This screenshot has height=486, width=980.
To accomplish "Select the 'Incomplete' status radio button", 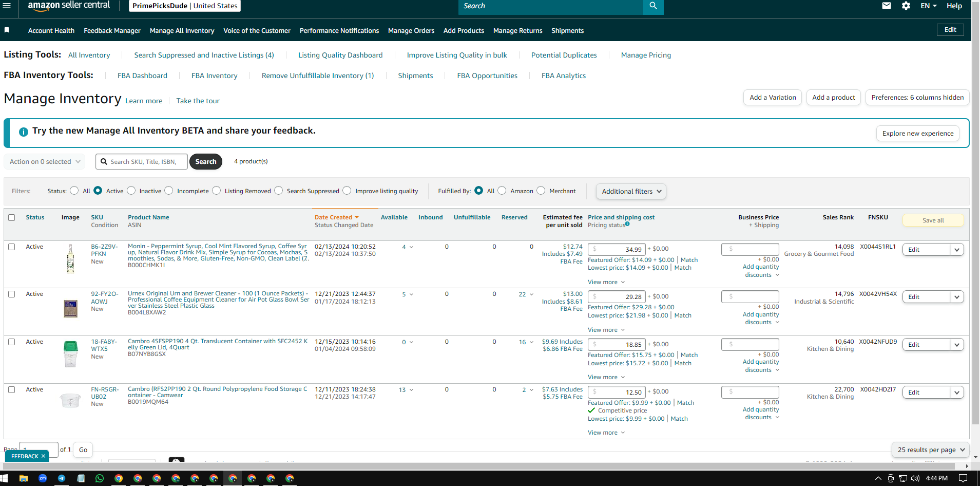I will 169,191.
